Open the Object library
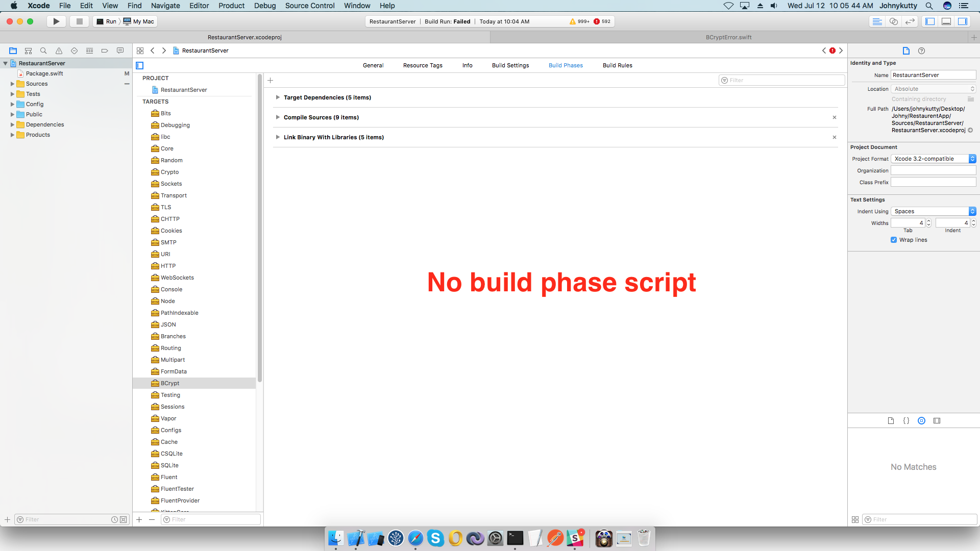980x551 pixels. point(921,421)
